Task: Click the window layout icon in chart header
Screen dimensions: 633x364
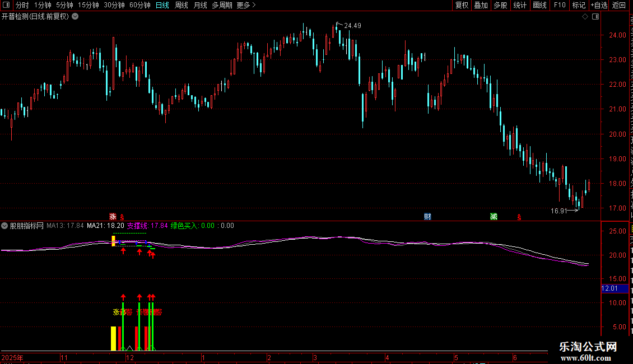Action: [595, 17]
